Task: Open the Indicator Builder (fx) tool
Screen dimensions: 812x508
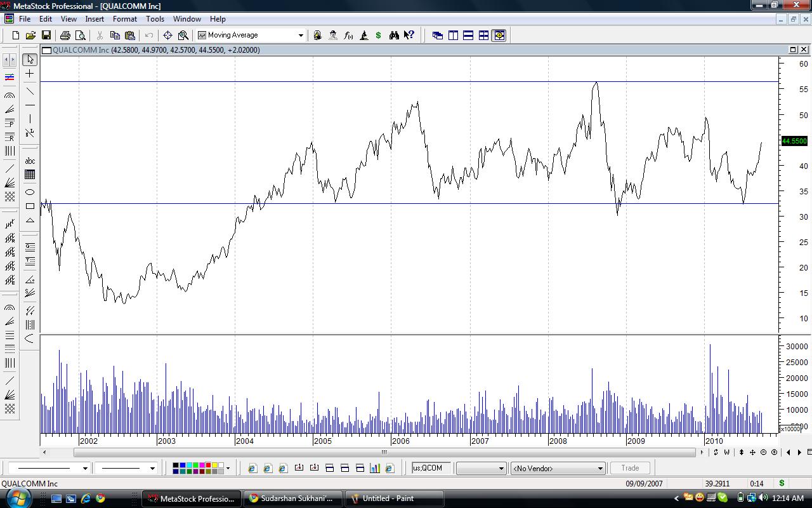Action: (348, 36)
